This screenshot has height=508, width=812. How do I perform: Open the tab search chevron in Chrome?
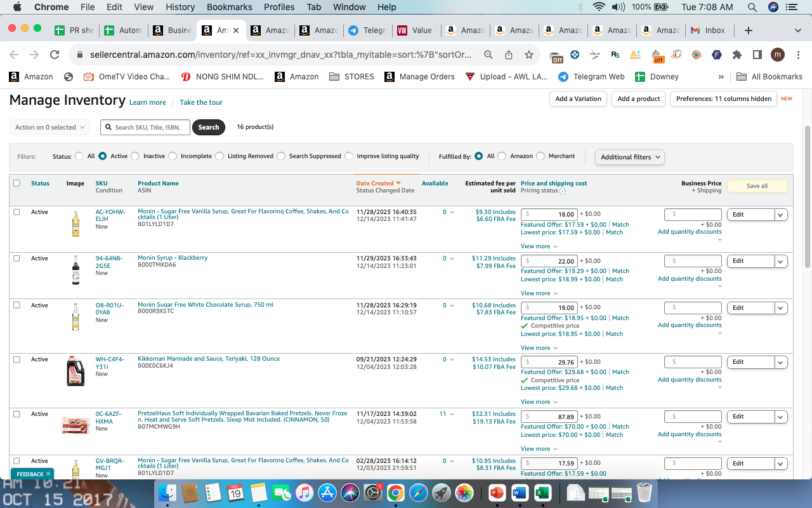coord(798,30)
